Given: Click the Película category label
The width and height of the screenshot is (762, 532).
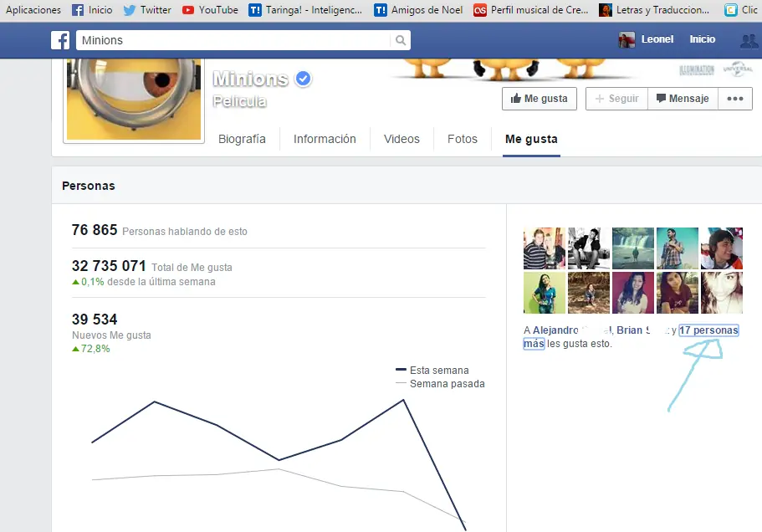Looking at the screenshot, I should [239, 101].
